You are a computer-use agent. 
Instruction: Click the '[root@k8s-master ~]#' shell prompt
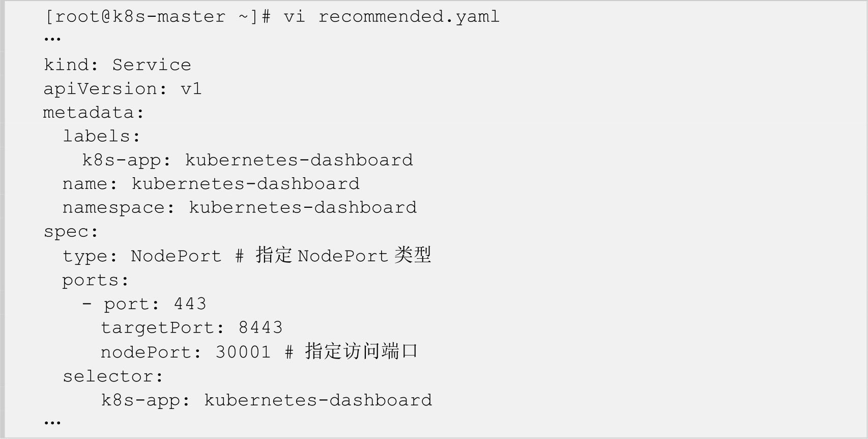tap(158, 17)
